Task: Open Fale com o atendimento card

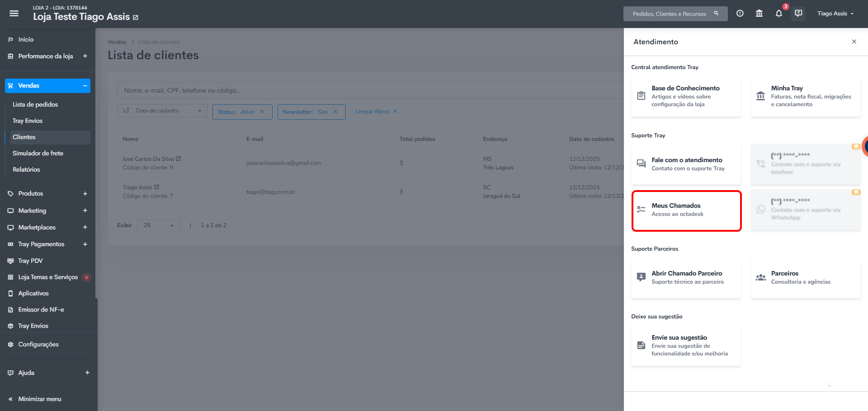Action: pyautogui.click(x=686, y=164)
